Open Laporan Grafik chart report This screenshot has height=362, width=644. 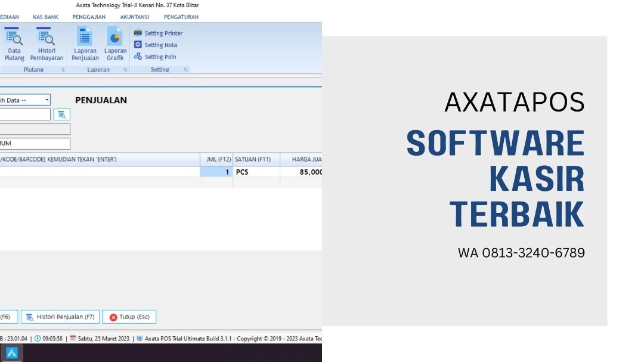click(x=115, y=44)
